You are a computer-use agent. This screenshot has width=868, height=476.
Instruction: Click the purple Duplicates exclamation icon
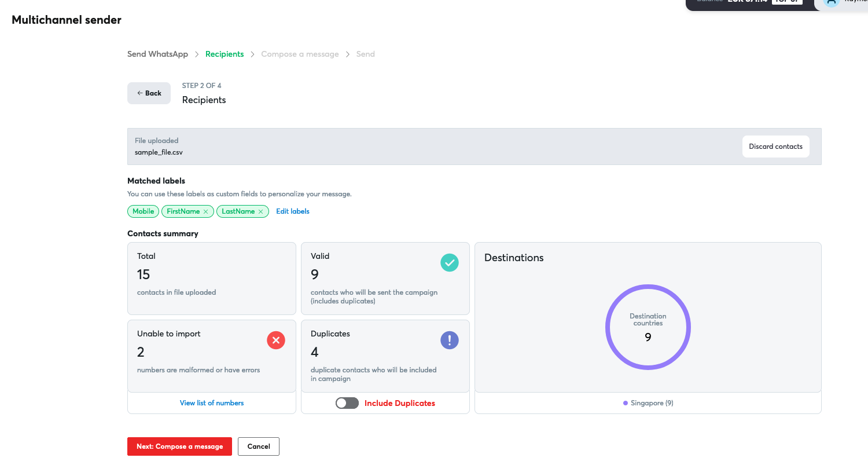coord(450,340)
